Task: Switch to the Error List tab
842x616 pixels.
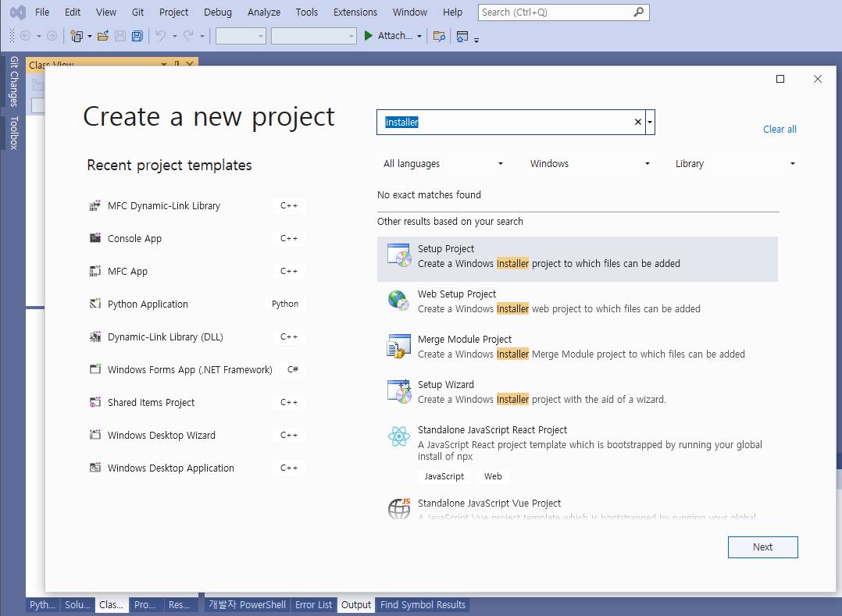Action: 314,605
